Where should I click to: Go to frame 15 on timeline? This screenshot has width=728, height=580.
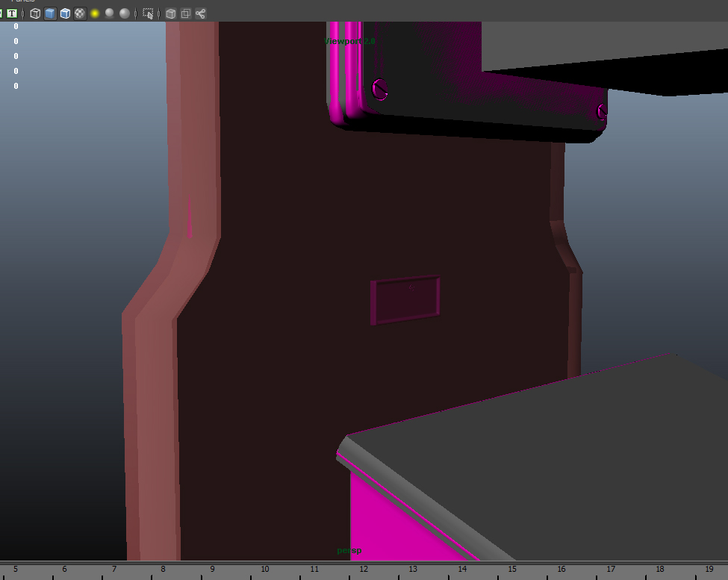511,569
